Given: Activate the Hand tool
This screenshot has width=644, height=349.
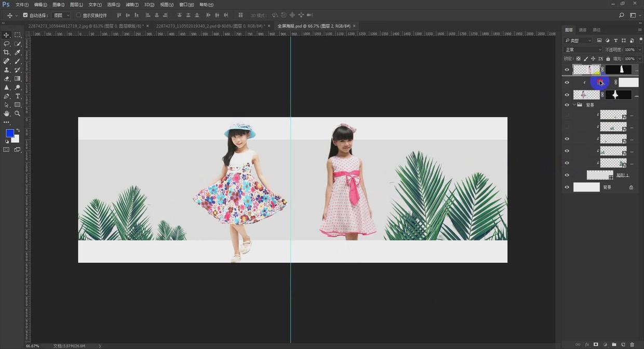Looking at the screenshot, I should (6, 113).
